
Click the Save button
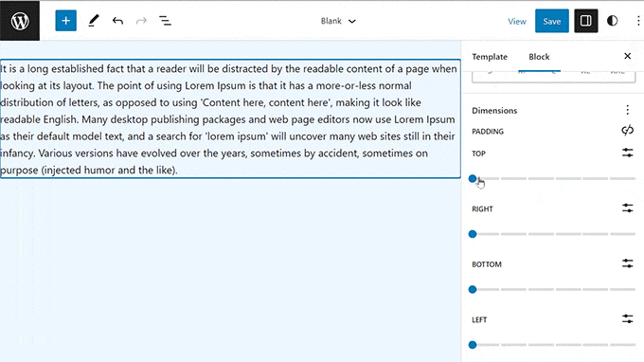point(551,21)
